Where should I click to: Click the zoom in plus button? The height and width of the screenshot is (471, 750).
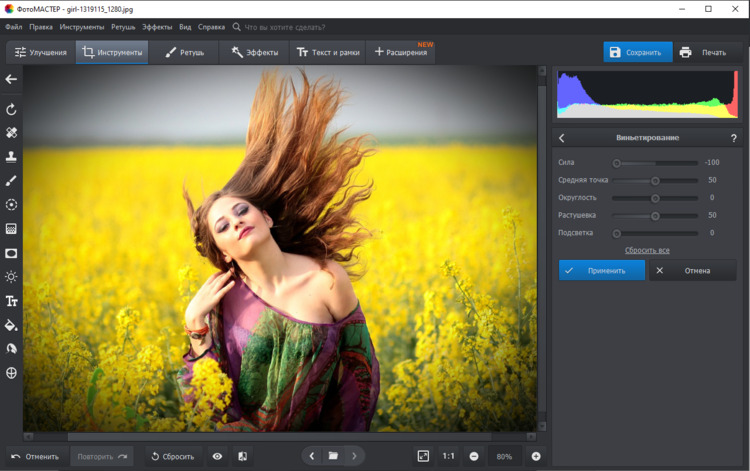coord(536,456)
